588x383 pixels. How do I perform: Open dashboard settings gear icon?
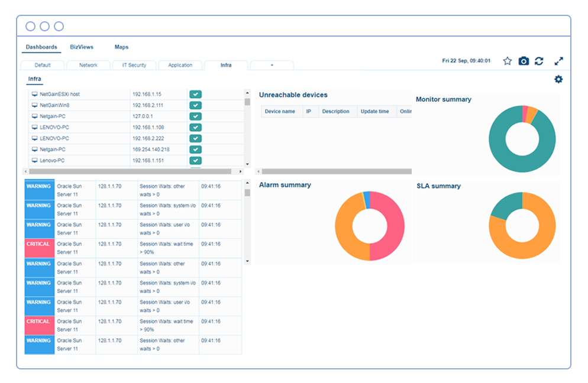558,79
